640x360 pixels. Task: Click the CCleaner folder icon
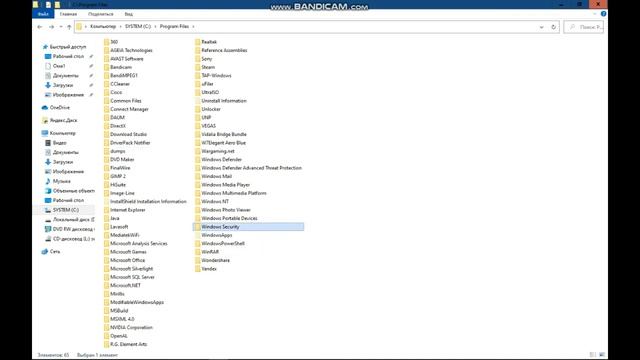point(107,84)
